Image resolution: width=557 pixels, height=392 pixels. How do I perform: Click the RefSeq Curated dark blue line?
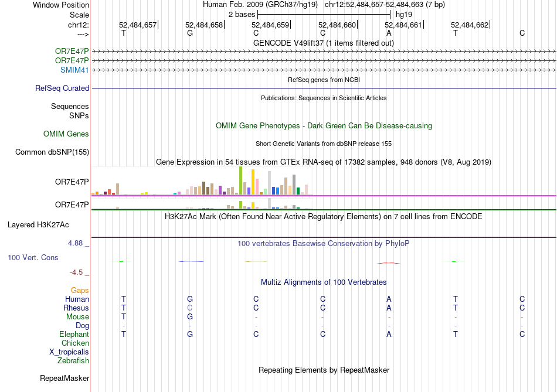click(x=324, y=88)
